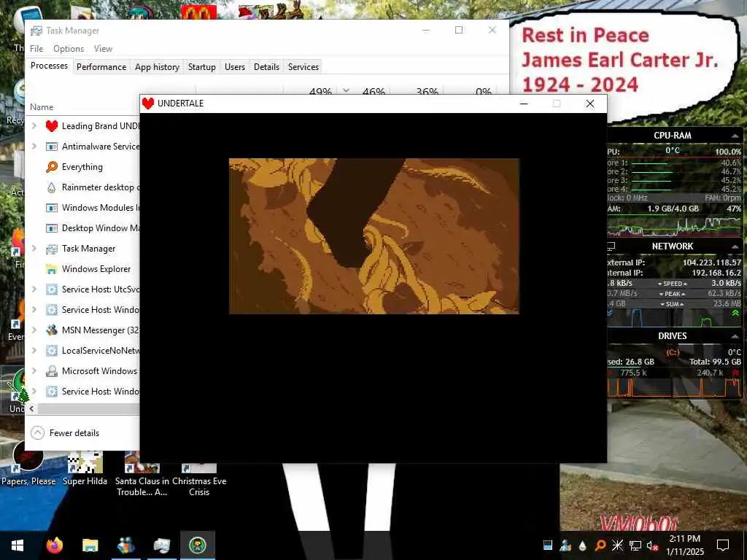Expand the MSN Messenger (32 bit) row

[34, 330]
